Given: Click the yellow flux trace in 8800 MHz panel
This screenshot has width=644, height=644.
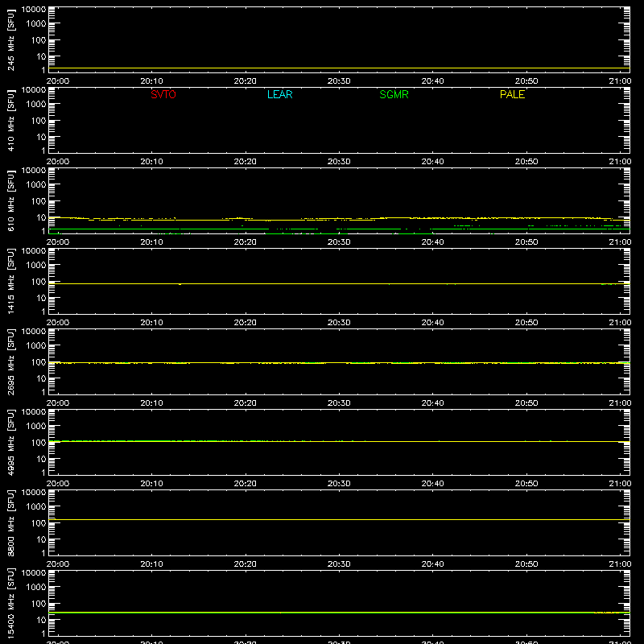Looking at the screenshot, I should 339,519.
